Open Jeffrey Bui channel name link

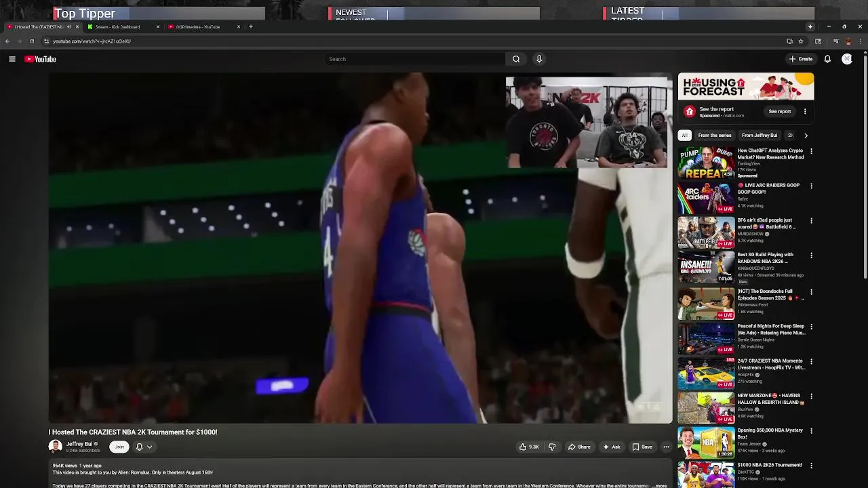pos(79,444)
